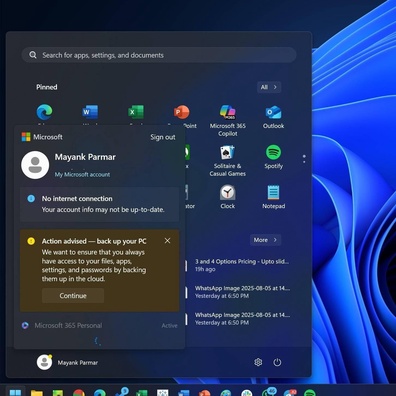Show All pinned apps
The height and width of the screenshot is (396, 396).
point(269,87)
